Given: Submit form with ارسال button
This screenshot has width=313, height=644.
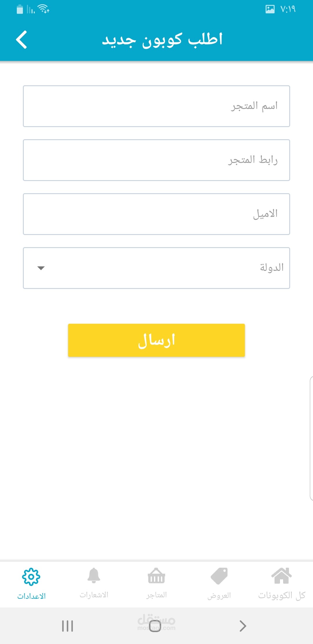Looking at the screenshot, I should click(x=156, y=340).
